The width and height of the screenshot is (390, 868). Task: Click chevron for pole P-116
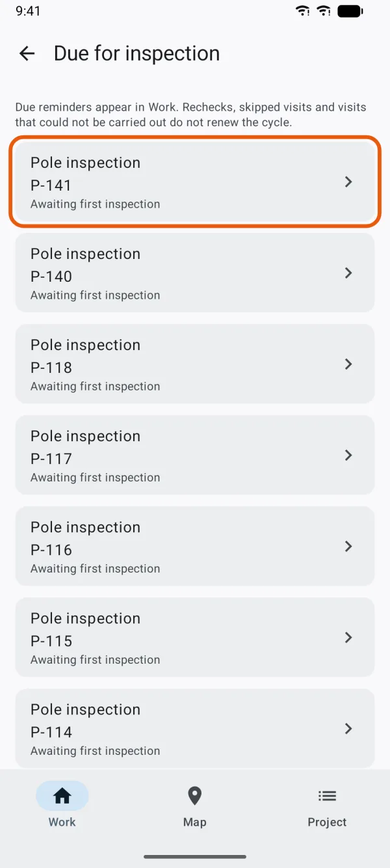coord(348,546)
